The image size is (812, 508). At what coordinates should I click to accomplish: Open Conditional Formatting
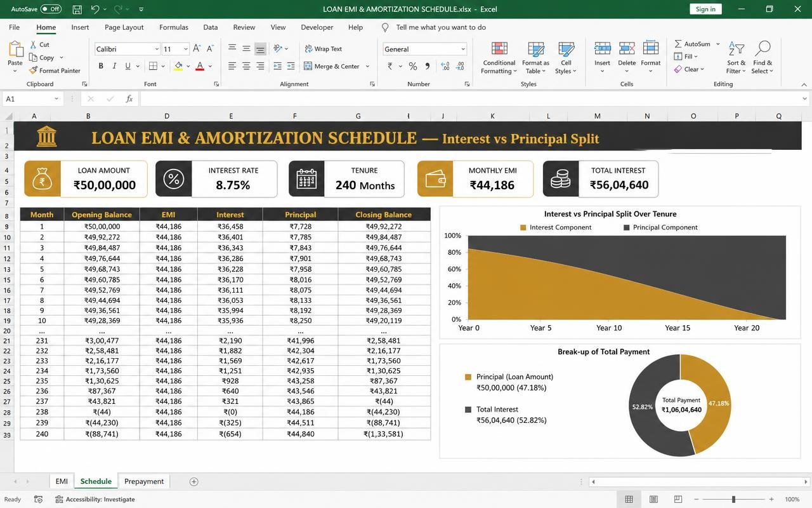point(499,57)
